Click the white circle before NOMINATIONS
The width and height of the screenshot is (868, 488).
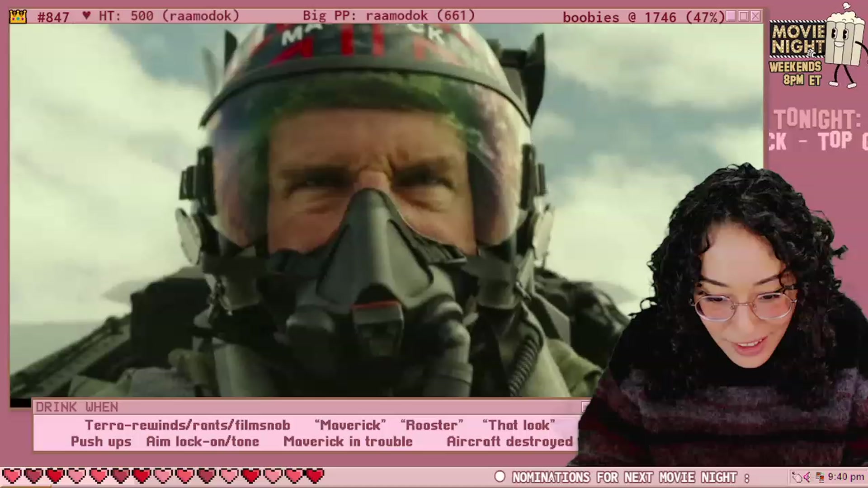[x=500, y=476]
